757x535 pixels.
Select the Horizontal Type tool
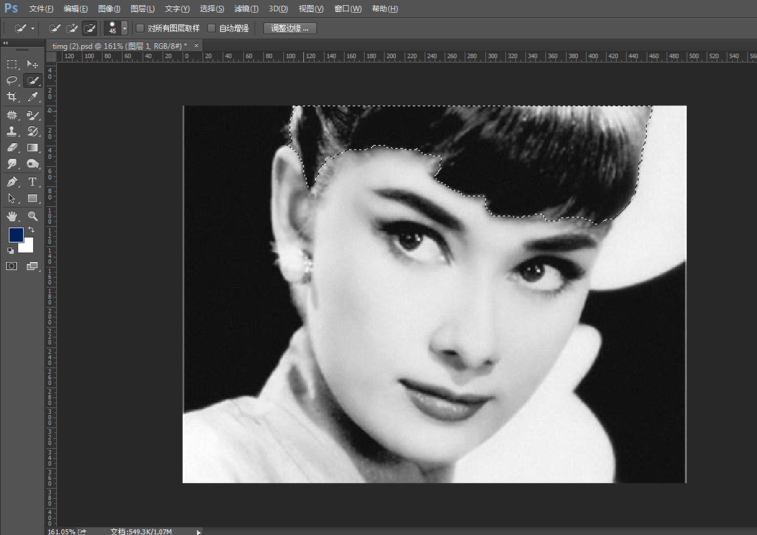click(33, 182)
